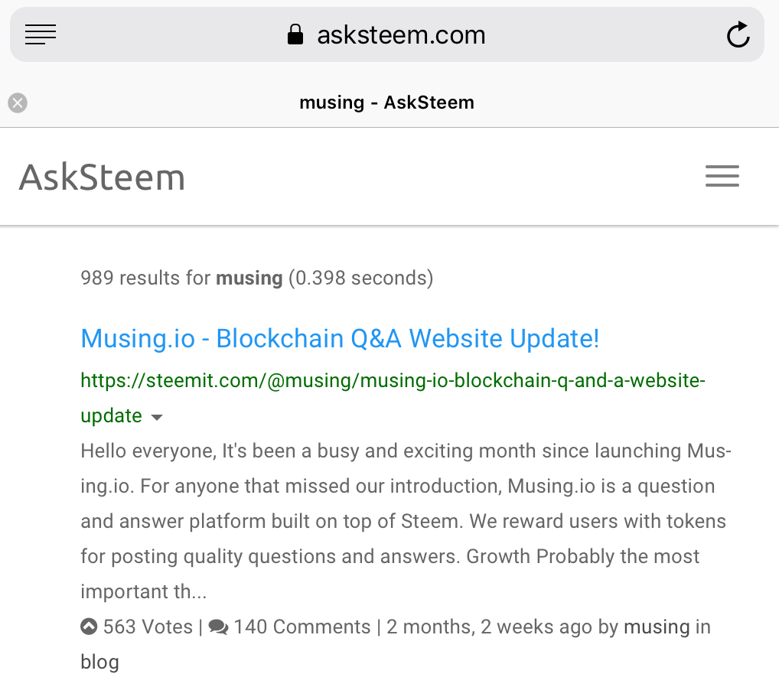Open reader view lines icon in address bar
779x700 pixels.
41,34
